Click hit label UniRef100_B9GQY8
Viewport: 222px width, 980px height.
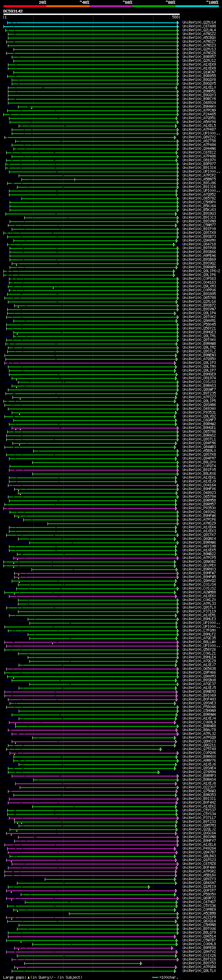[199, 80]
